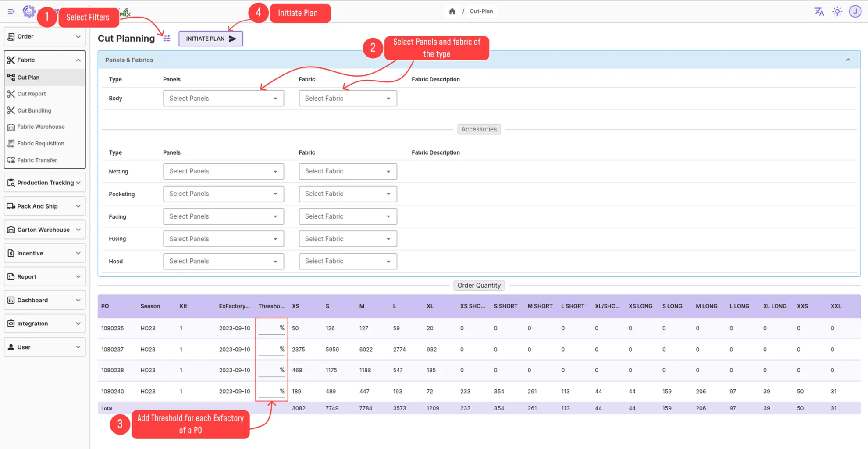The image size is (868, 449).
Task: Open Cut Report in the sidebar
Action: (x=32, y=94)
